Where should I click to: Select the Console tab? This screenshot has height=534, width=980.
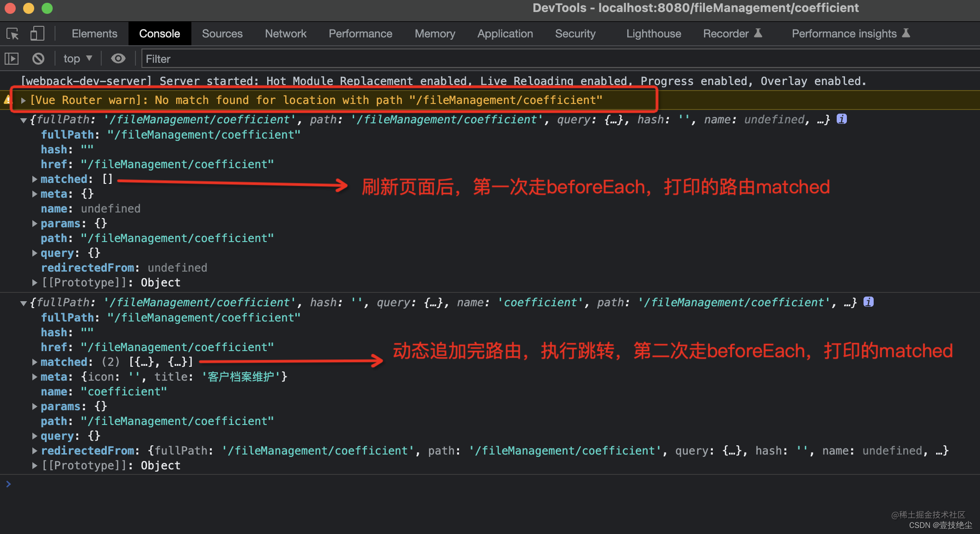point(159,34)
